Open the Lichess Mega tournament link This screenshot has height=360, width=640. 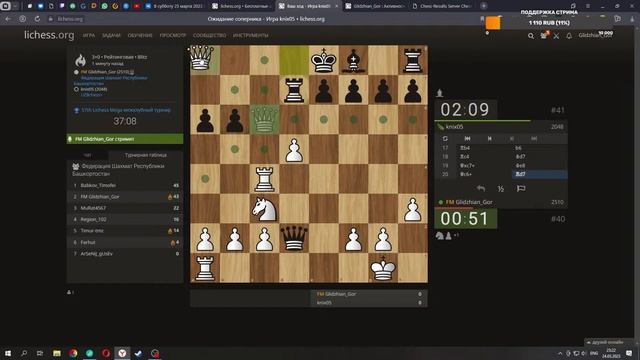tap(126, 110)
